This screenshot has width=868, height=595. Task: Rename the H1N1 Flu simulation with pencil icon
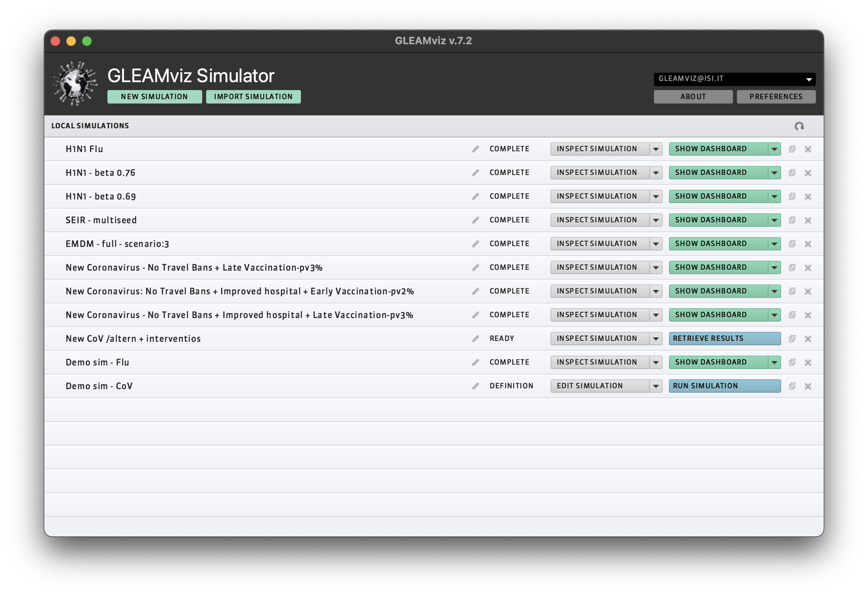click(x=475, y=149)
